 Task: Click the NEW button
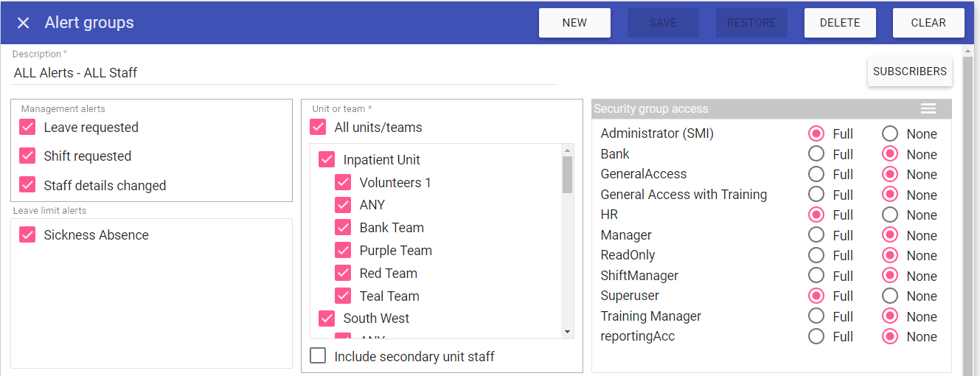point(574,23)
